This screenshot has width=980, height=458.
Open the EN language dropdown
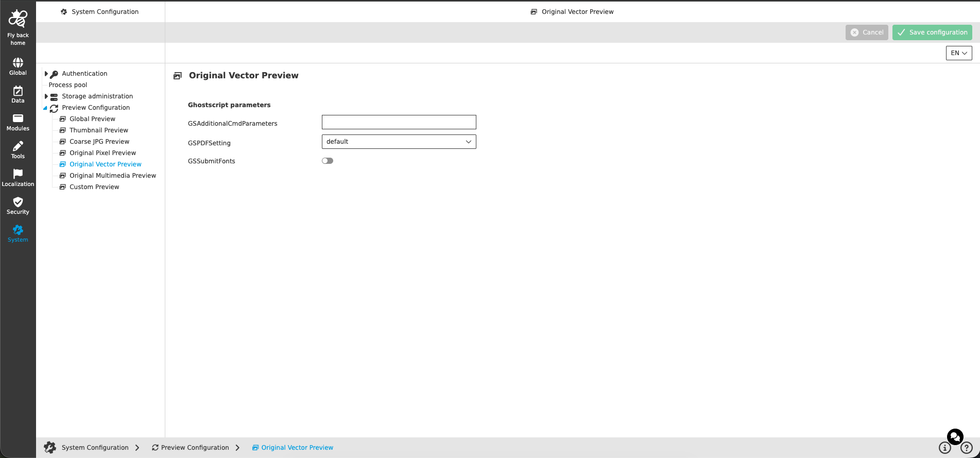(959, 53)
